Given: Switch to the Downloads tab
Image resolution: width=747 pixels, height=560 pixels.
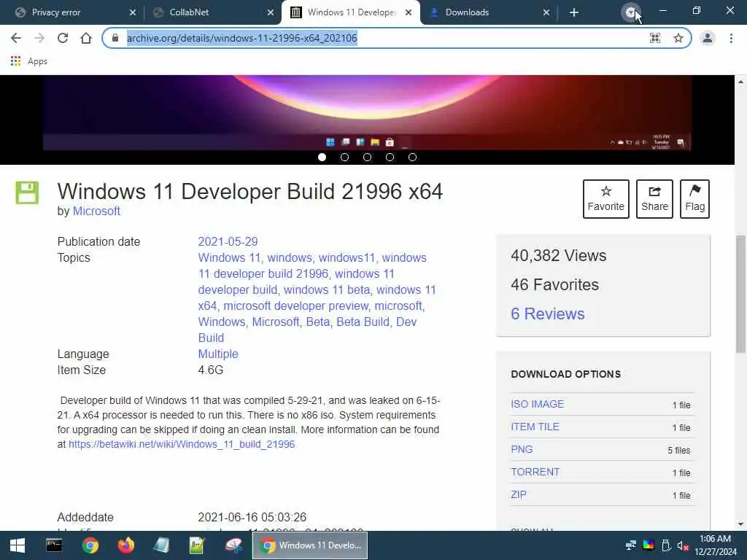Looking at the screenshot, I should click(x=486, y=12).
